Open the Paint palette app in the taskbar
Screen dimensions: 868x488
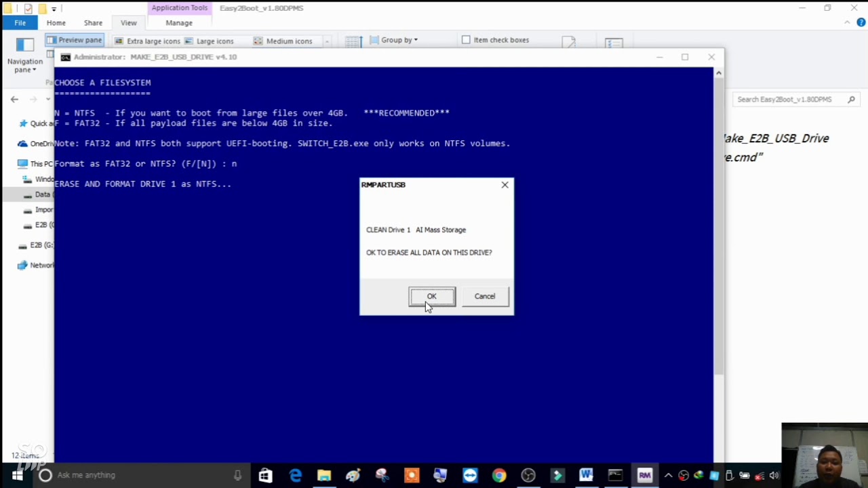point(353,475)
